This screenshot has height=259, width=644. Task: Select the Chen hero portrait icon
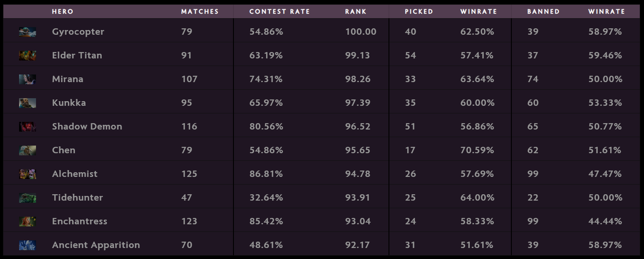tap(28, 150)
